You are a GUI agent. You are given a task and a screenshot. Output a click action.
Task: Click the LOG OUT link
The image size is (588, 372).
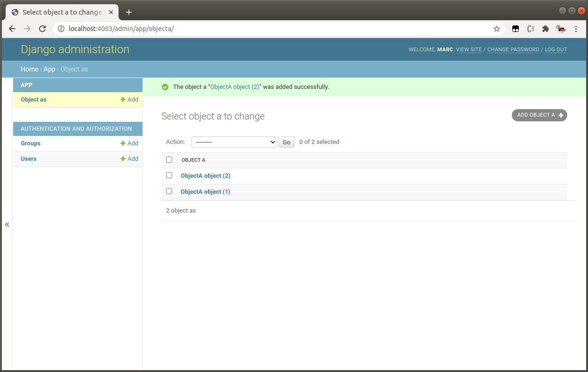click(x=556, y=50)
